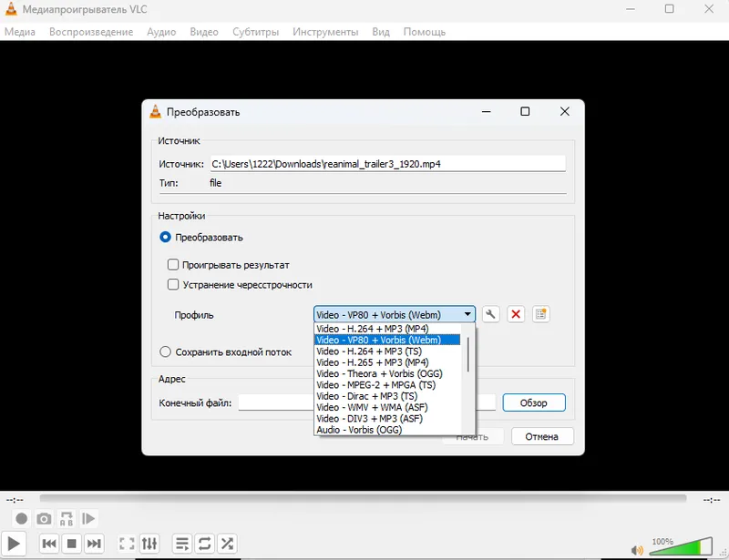Choose Video - MPEG-2 + MPGA (TS) profile
Screen dimensions: 729x560
coord(387,385)
